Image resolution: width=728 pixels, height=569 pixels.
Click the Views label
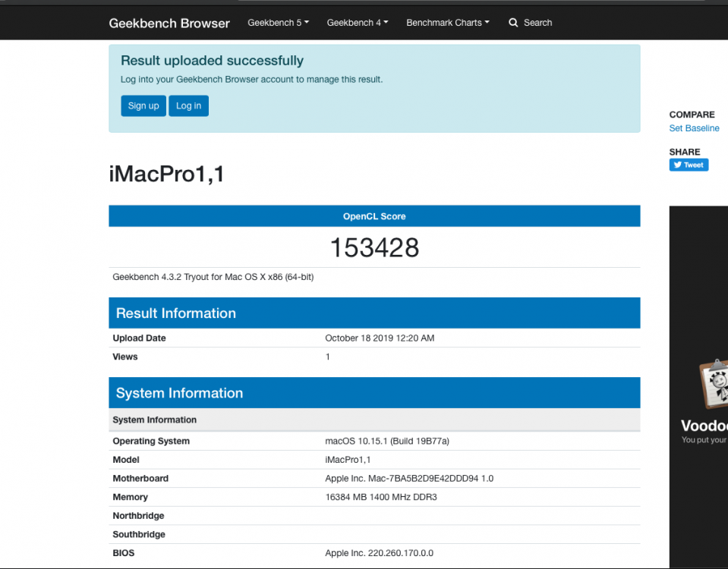125,357
